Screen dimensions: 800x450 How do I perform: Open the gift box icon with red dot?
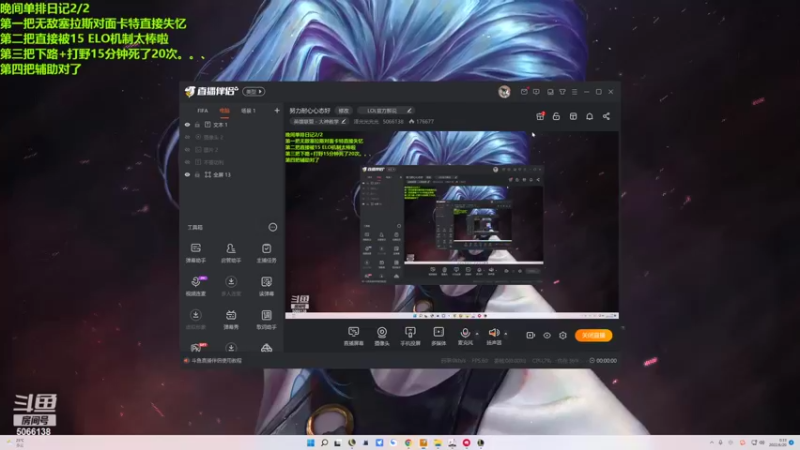coord(540,116)
